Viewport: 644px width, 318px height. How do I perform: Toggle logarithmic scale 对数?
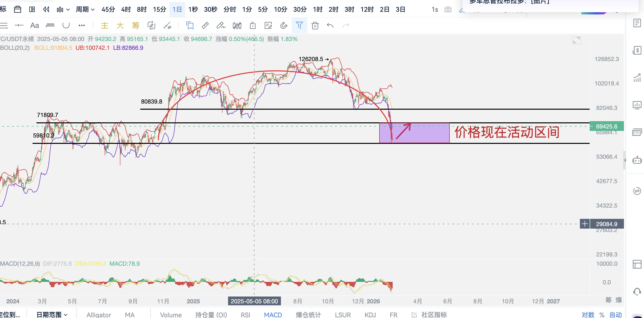588,315
